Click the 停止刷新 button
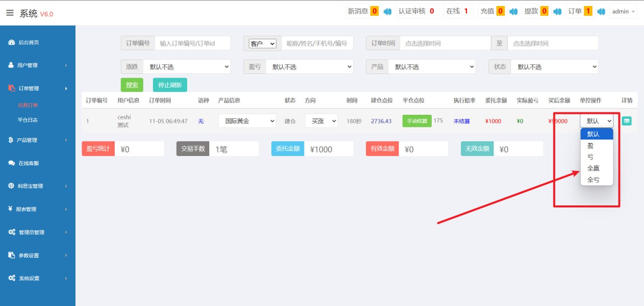The width and height of the screenshot is (644, 306). pyautogui.click(x=170, y=85)
